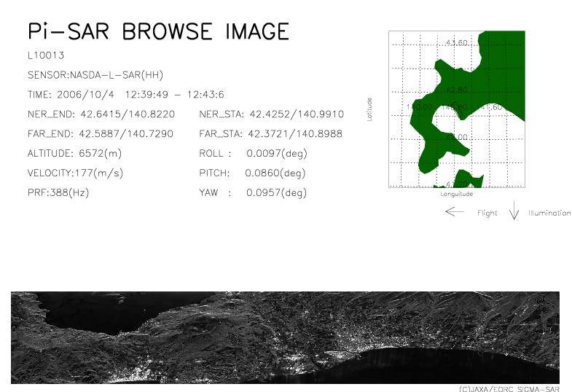Click the YAW 0.0957(deg) value
Screen dimensions: 572x392
[x=253, y=192]
